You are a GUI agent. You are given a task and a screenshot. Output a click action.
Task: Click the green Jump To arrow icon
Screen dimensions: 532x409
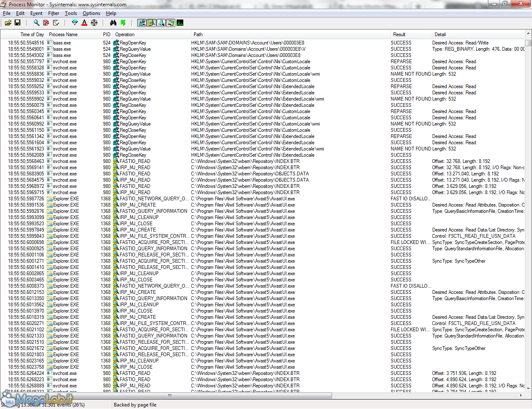click(x=123, y=23)
